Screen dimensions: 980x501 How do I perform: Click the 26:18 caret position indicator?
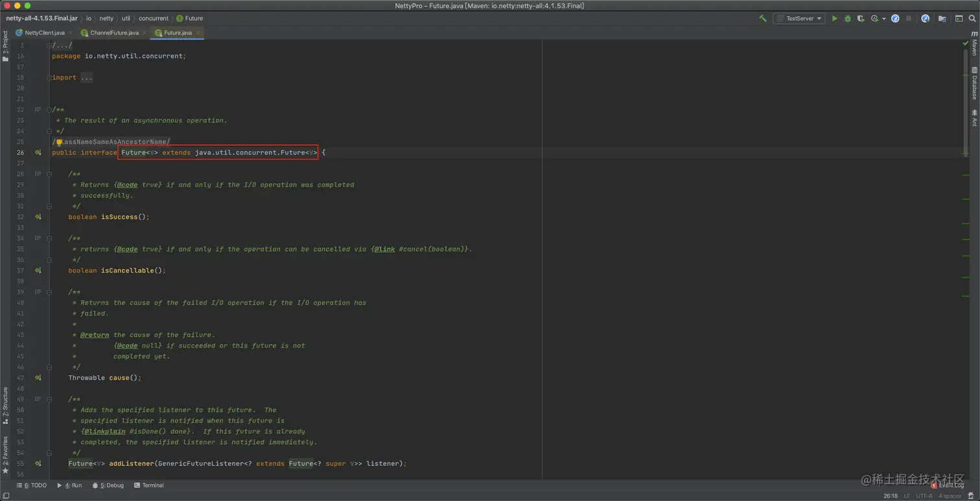tap(891, 496)
